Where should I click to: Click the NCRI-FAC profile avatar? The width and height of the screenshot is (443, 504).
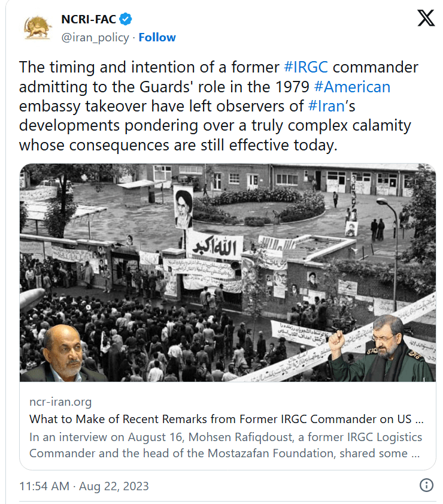[37, 28]
